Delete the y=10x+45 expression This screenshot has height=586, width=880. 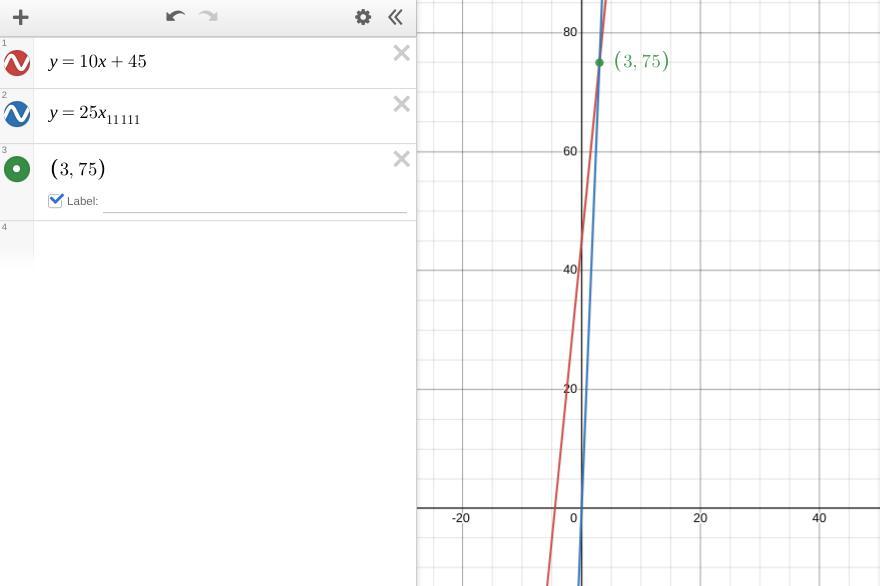(402, 53)
